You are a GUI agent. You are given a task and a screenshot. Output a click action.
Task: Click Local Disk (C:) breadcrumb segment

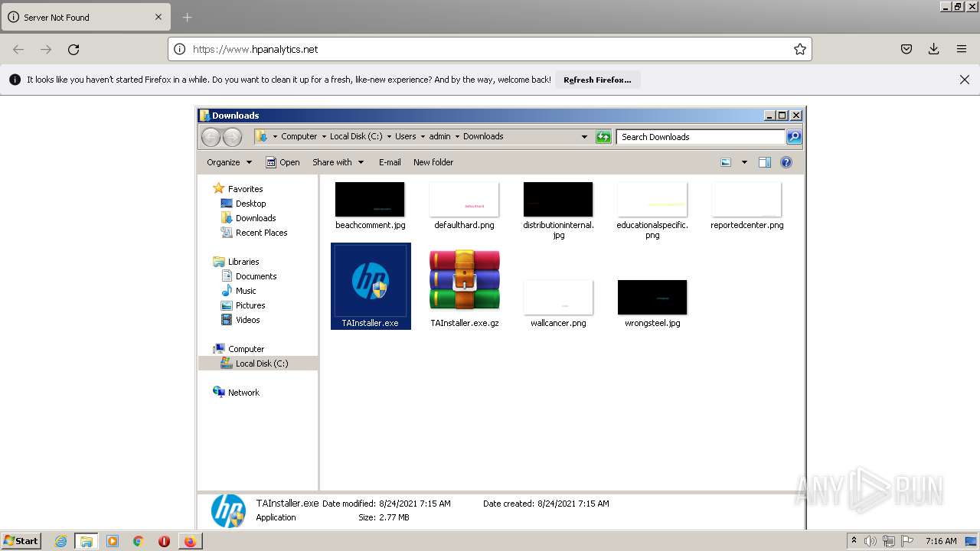click(356, 136)
